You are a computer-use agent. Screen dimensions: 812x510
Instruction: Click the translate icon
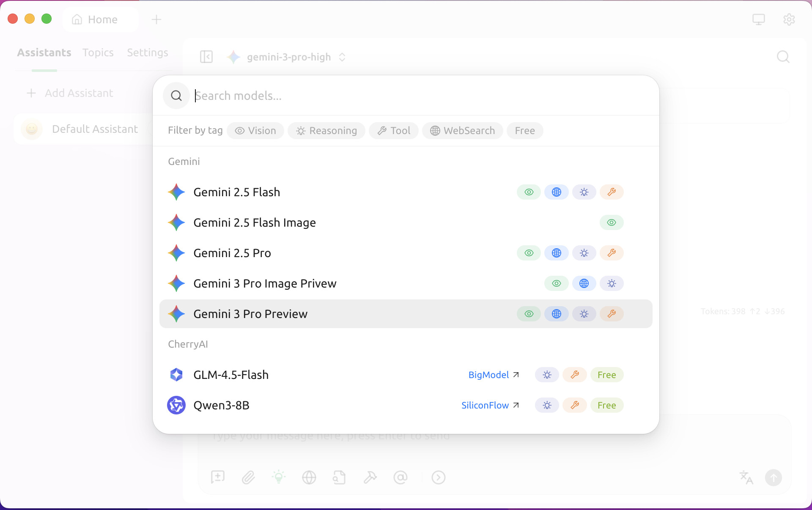746,477
